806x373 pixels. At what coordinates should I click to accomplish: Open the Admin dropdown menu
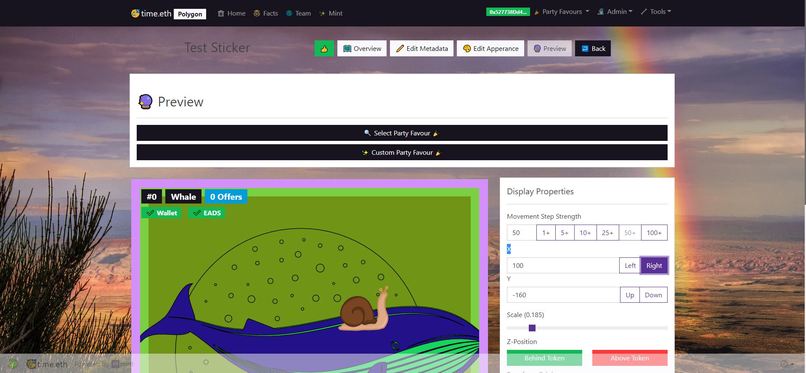(x=614, y=12)
